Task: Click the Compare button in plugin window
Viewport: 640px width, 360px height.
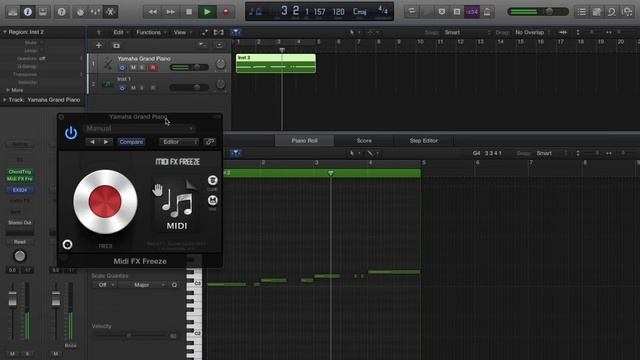Action: 131,142
